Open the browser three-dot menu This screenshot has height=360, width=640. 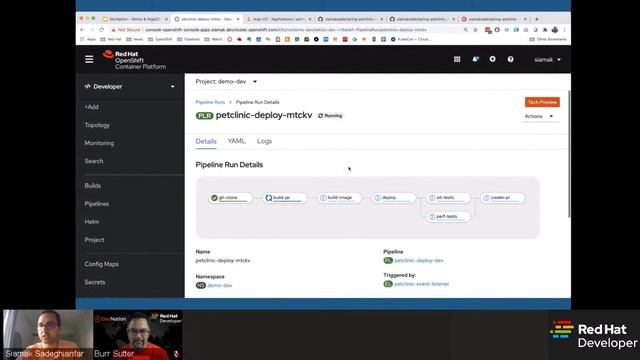pos(564,30)
